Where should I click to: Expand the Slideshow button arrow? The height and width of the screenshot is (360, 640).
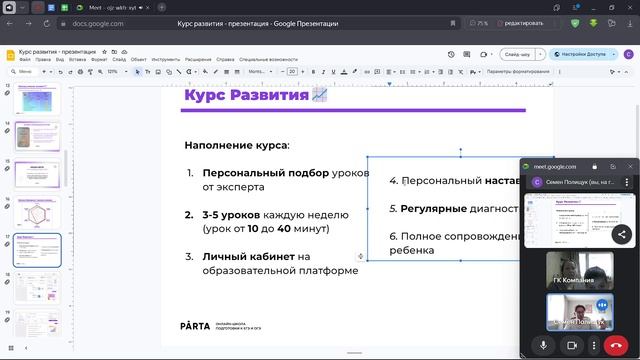(540, 54)
